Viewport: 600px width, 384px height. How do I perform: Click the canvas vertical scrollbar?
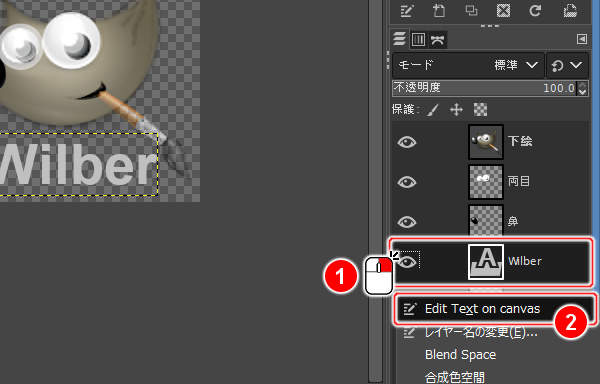click(x=375, y=191)
